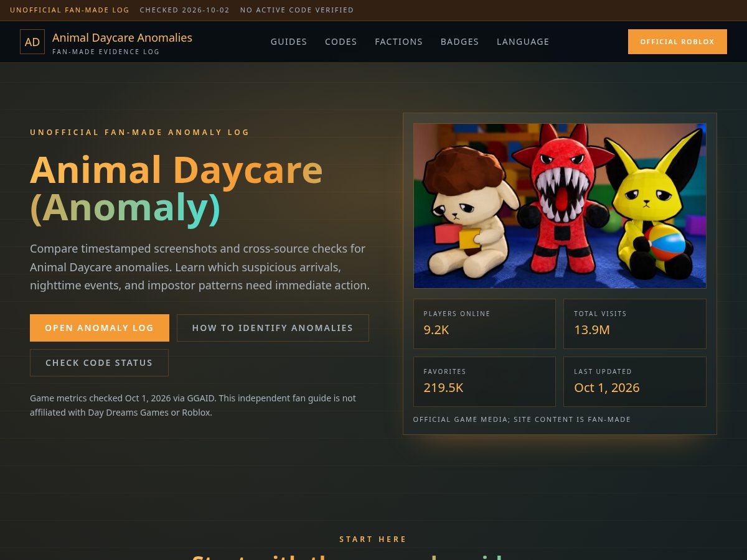Select the Players Online 9.2K stat card
The height and width of the screenshot is (560, 747).
point(484,324)
